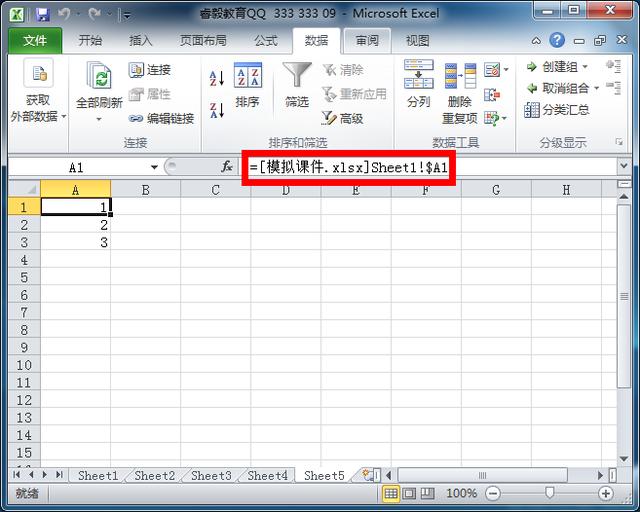Image resolution: width=640 pixels, height=512 pixels.
Task: Click the Redo arrow in quick access toolbar
Action: [95, 15]
